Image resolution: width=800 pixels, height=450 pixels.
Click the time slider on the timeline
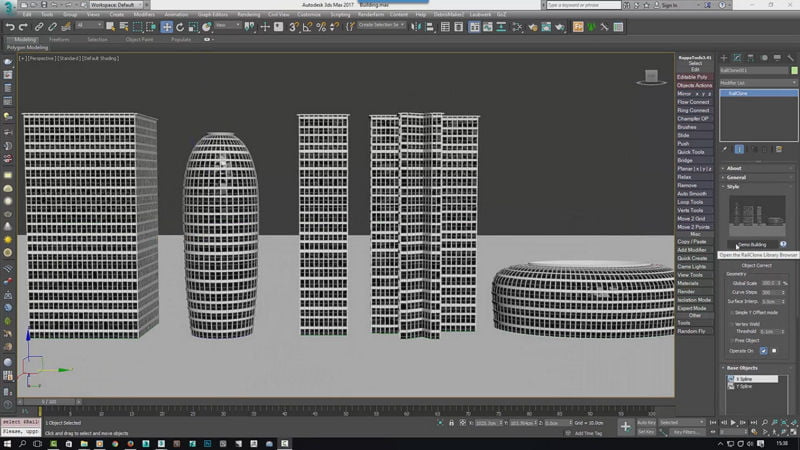point(48,402)
